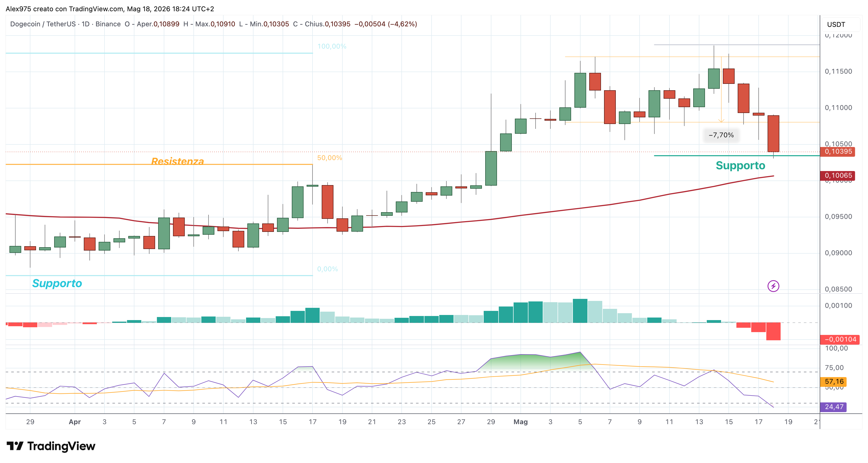The width and height of the screenshot is (868, 463).
Task: Click the purple 24,47 RSI label
Action: click(x=834, y=407)
